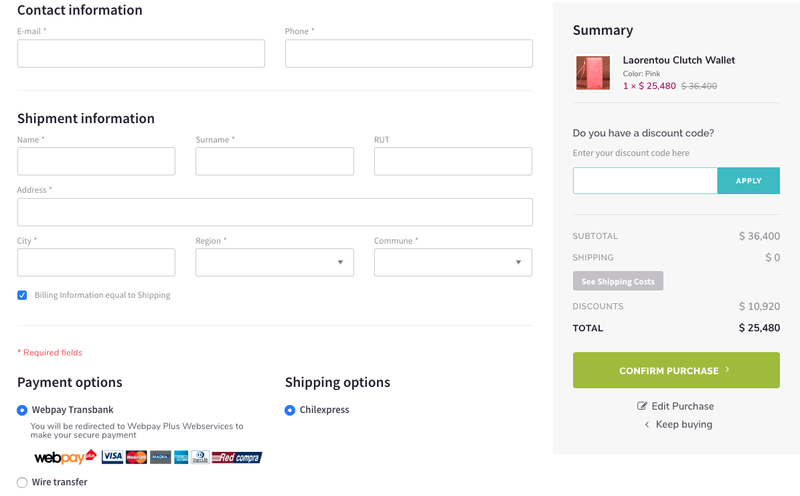This screenshot has width=800, height=496.
Task: Click the Mastercard card icon
Action: [x=136, y=457]
